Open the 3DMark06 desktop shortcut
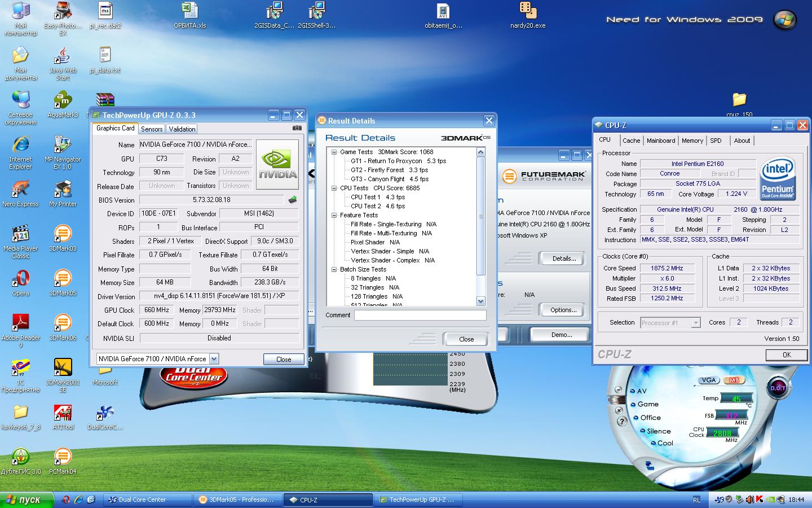The height and width of the screenshot is (508, 812). point(63,327)
